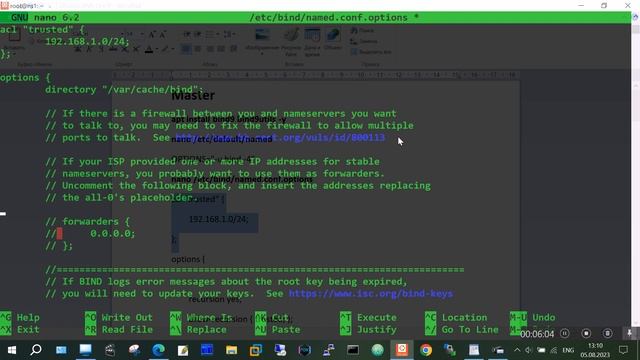The height and width of the screenshot is (360, 640).
Task: Click the active orange app icon in taskbar
Action: click(402, 350)
